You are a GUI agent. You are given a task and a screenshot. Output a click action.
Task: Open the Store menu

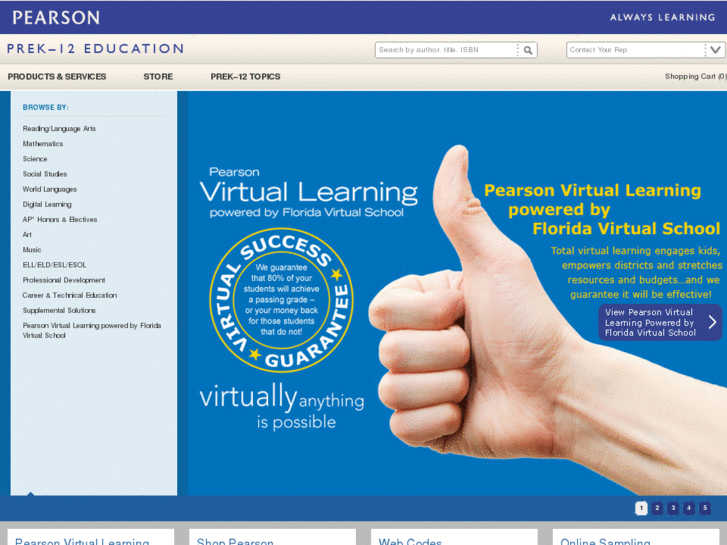(158, 77)
